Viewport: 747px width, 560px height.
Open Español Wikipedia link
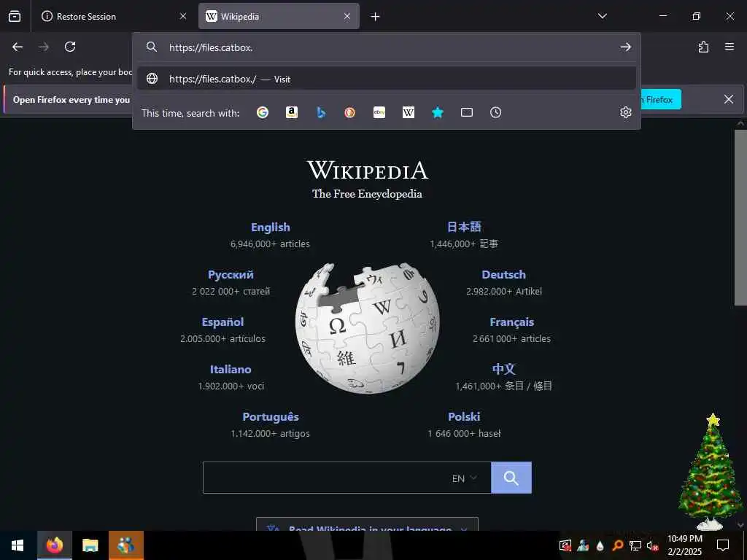pos(222,322)
